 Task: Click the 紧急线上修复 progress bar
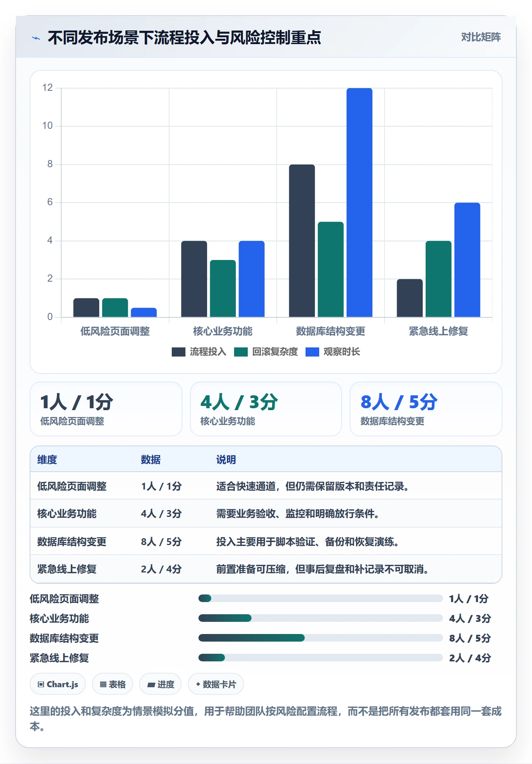(x=320, y=658)
